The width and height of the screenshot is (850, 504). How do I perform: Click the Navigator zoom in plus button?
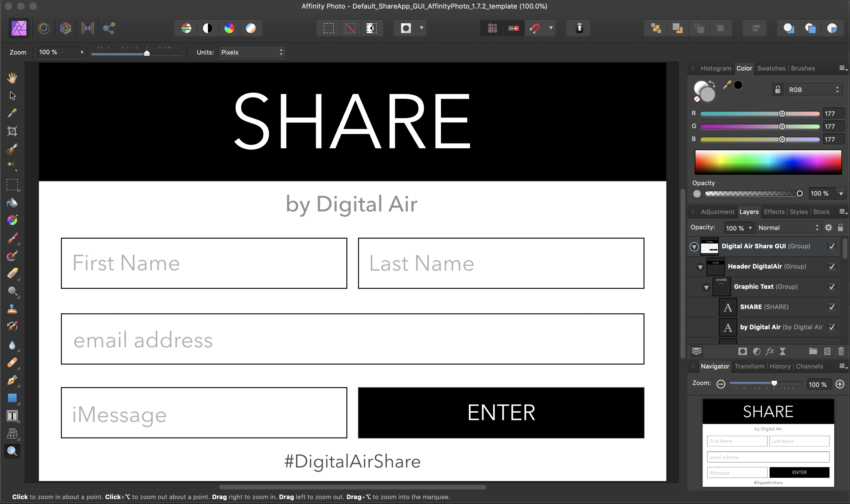(x=840, y=384)
